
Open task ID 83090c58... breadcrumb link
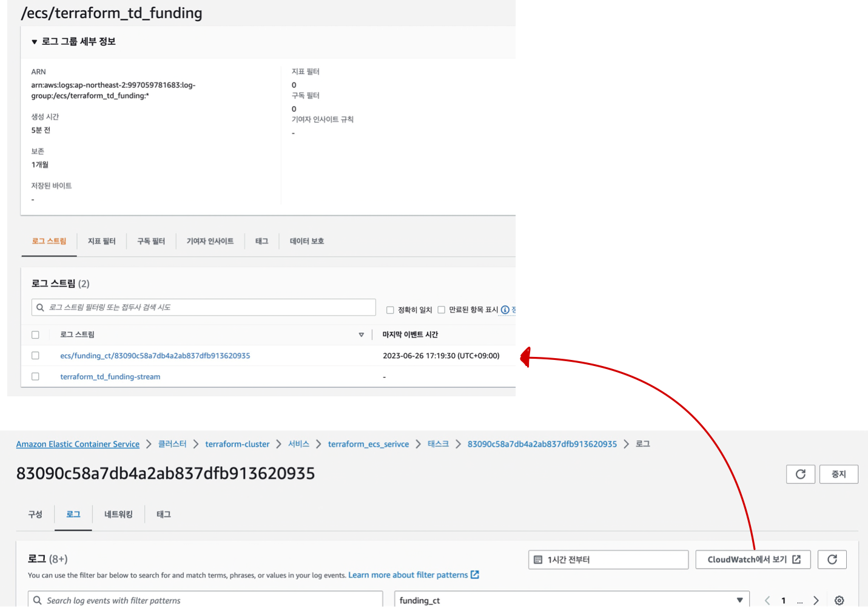[x=542, y=444]
